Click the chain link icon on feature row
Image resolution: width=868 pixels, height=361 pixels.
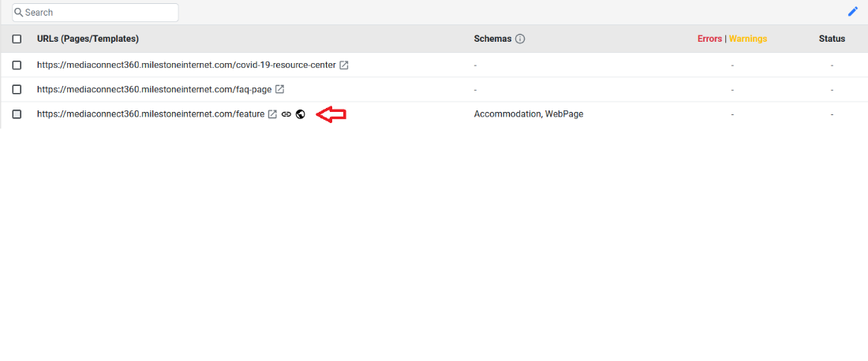286,114
